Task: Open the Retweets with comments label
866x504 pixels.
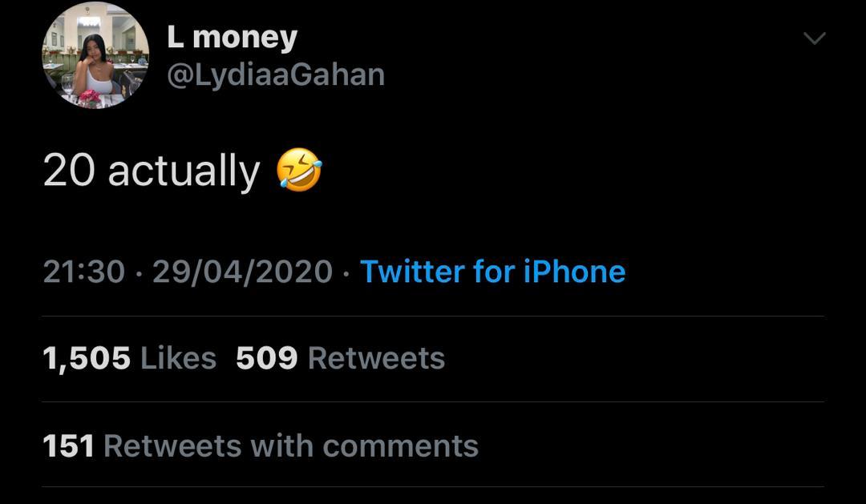Action: (x=291, y=446)
